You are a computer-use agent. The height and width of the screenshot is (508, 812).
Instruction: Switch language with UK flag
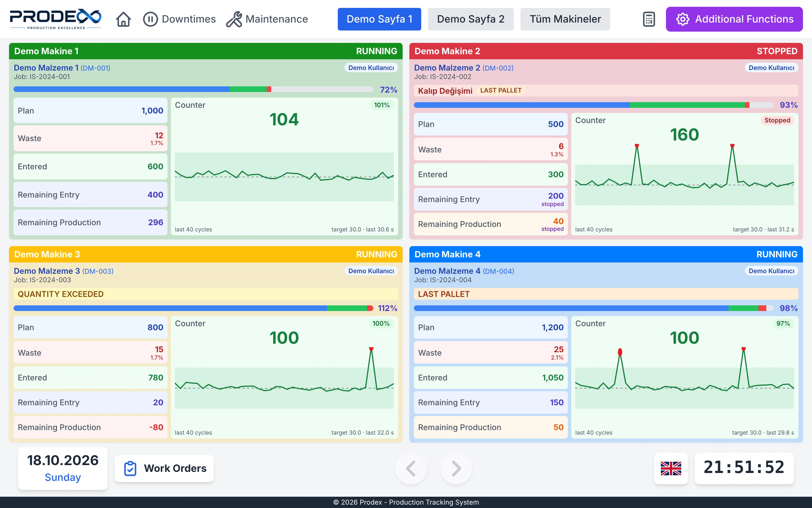tap(671, 468)
